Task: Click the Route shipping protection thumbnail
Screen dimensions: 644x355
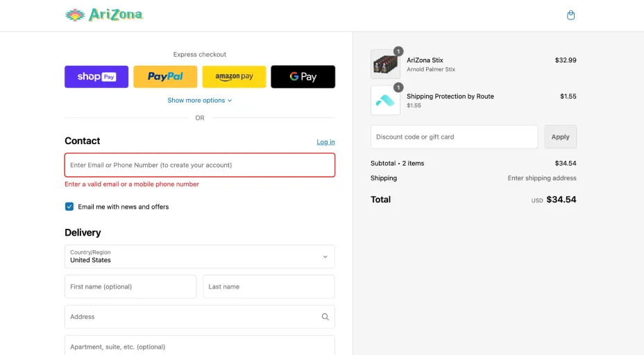Action: (385, 100)
